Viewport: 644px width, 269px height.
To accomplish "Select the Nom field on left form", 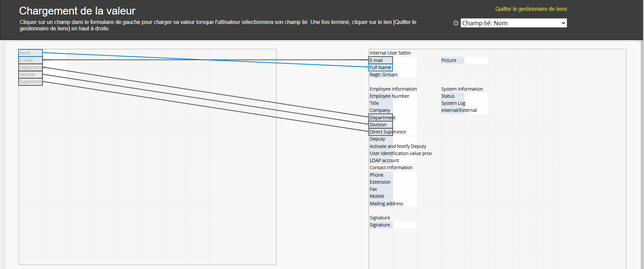I will tap(30, 53).
